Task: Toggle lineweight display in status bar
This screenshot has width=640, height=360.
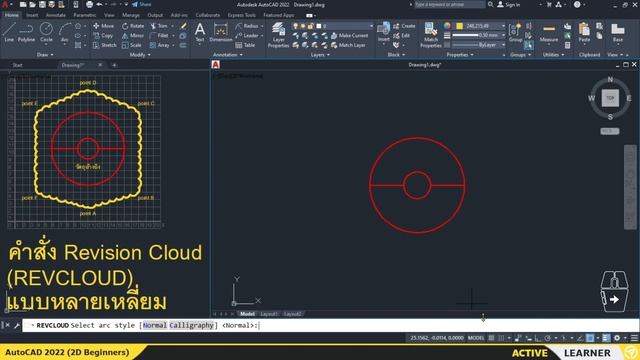Action: 606,338
